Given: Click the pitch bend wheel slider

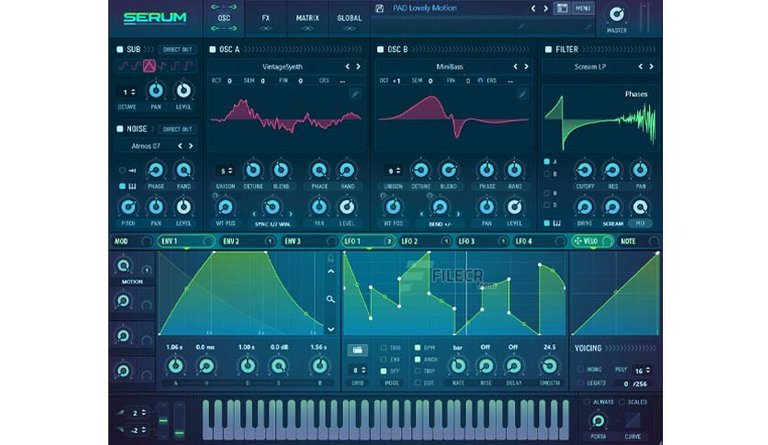Looking at the screenshot, I should coord(163,421).
